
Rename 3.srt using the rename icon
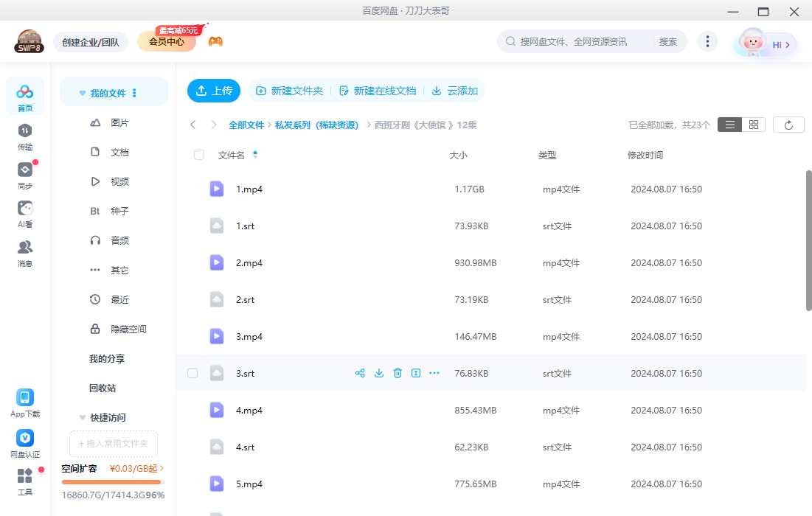coord(416,373)
